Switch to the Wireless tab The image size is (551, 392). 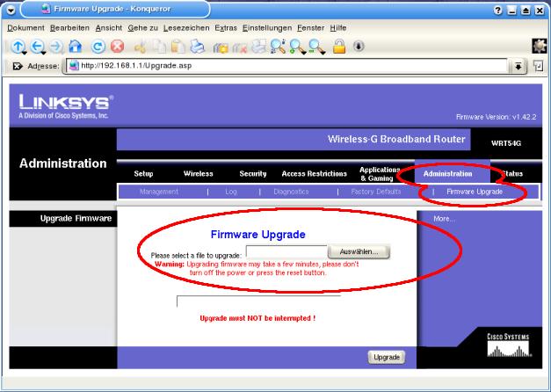point(198,174)
